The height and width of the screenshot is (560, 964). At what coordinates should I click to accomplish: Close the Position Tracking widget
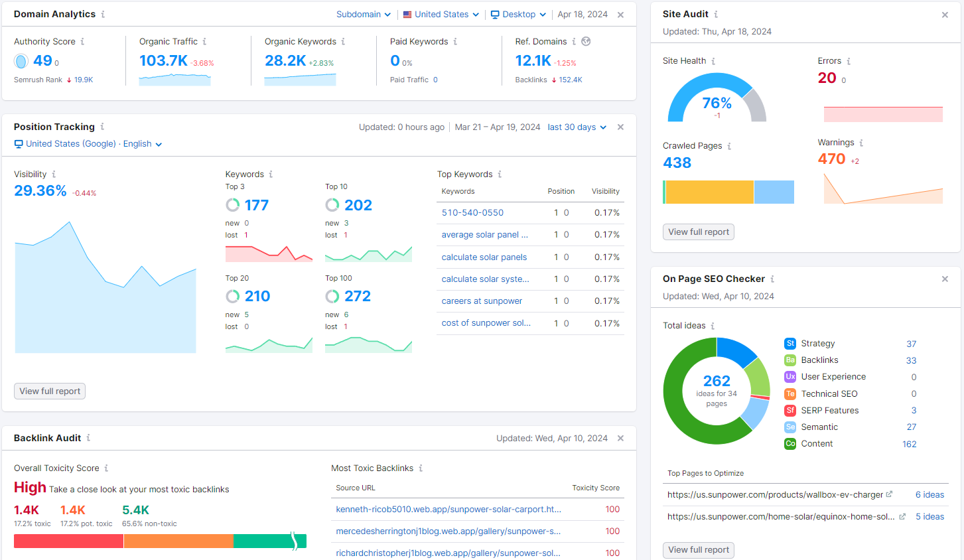click(x=620, y=127)
